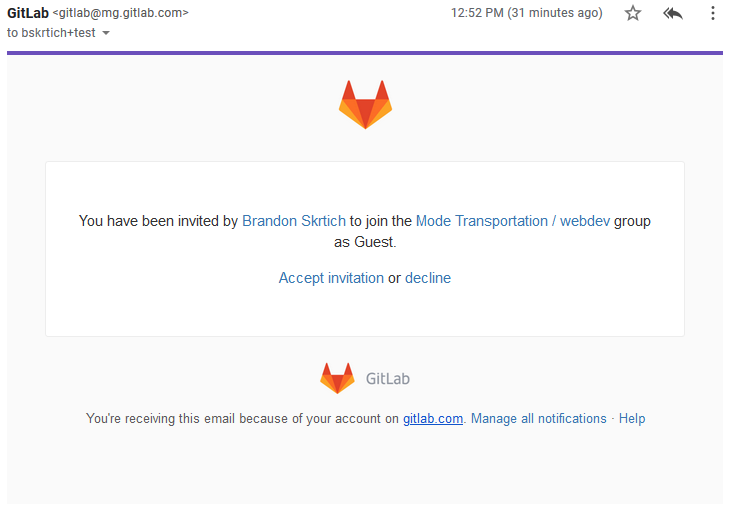This screenshot has height=516, width=733.
Task: Click the small GitLab fox logo in footer
Action: [337, 378]
